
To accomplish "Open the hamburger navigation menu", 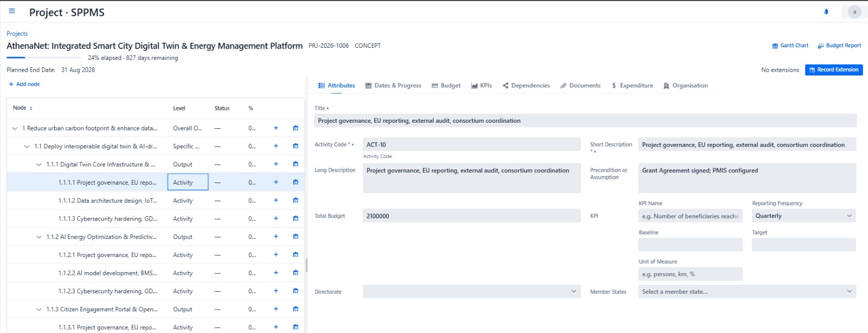I will (x=12, y=11).
